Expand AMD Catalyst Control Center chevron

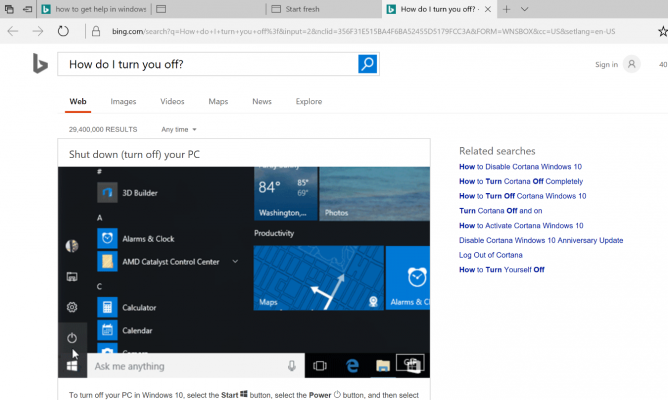(x=235, y=261)
